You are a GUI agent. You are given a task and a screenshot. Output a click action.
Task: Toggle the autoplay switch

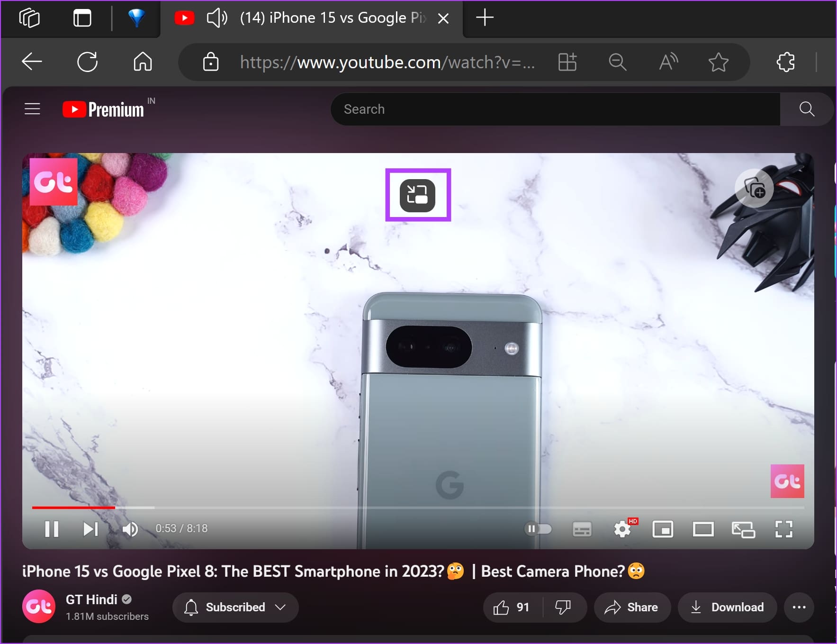coord(538,529)
